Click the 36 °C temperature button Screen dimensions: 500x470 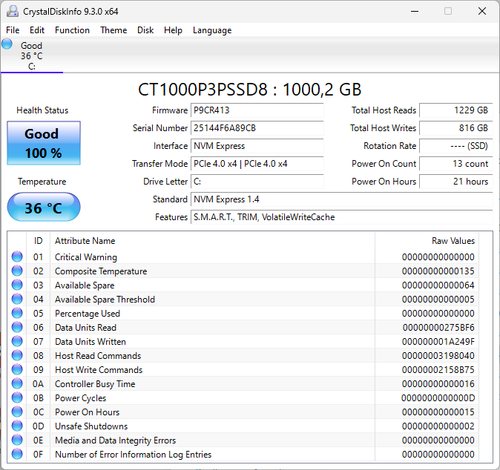44,207
